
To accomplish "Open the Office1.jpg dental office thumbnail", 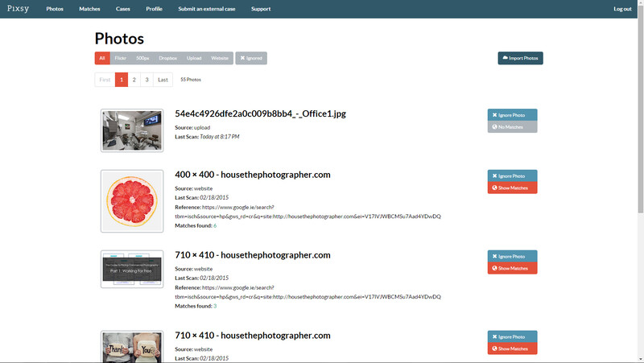I will (x=132, y=130).
